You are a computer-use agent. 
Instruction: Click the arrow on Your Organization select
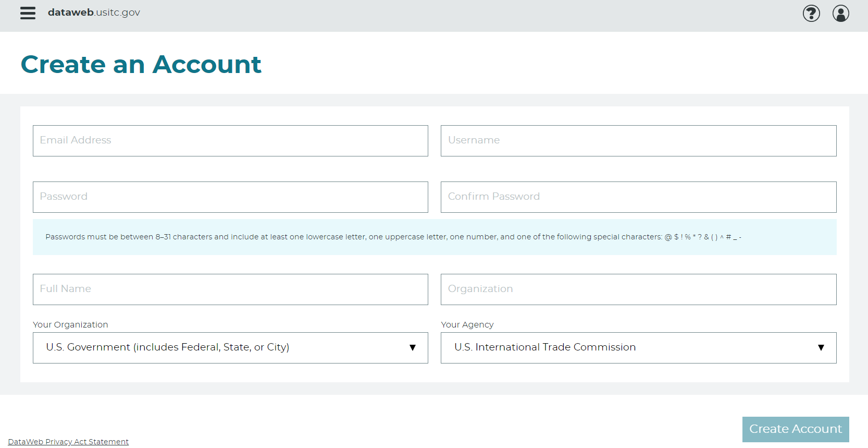click(x=413, y=348)
